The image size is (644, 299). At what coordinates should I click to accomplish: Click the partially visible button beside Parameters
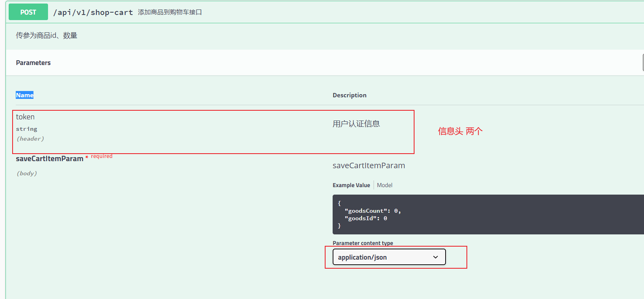tap(643, 63)
